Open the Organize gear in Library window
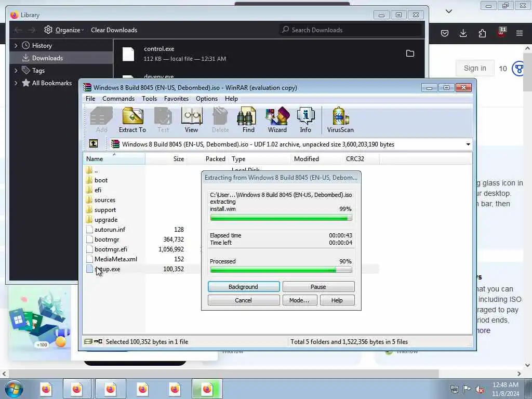The height and width of the screenshot is (399, 532). pyautogui.click(x=64, y=30)
